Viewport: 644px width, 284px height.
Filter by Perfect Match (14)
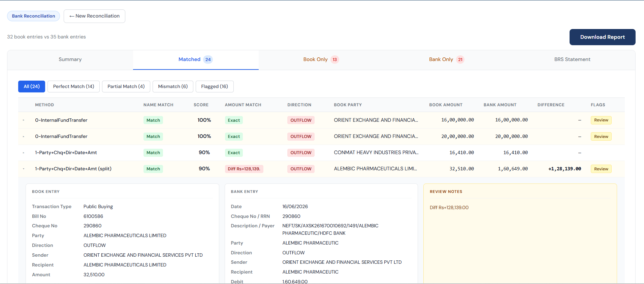point(73,87)
